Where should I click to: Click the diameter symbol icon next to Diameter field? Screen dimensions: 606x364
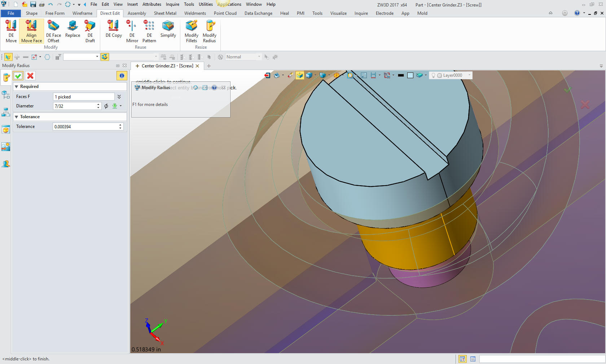(106, 106)
